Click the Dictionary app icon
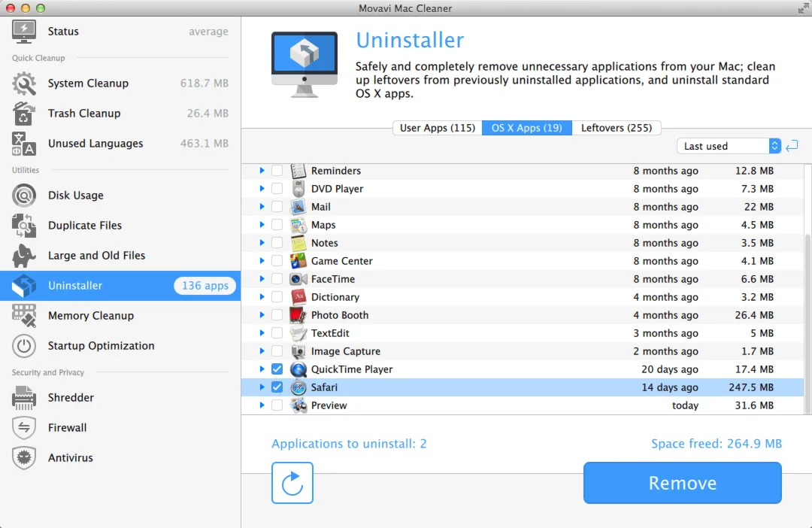Image resolution: width=812 pixels, height=528 pixels. (298, 297)
